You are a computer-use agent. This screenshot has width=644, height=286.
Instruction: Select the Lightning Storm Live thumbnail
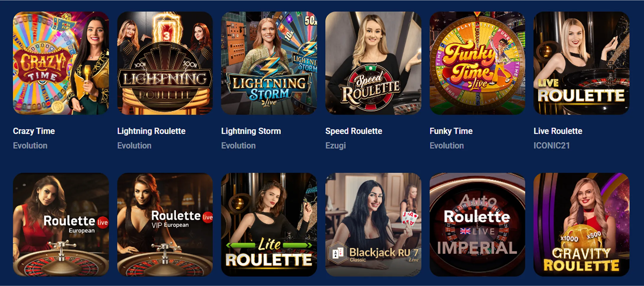click(269, 63)
